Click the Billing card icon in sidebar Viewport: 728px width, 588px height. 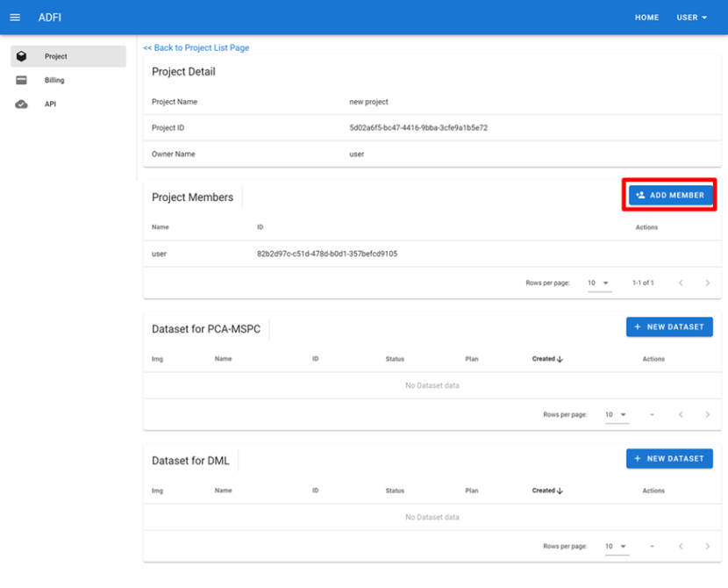[x=22, y=80]
